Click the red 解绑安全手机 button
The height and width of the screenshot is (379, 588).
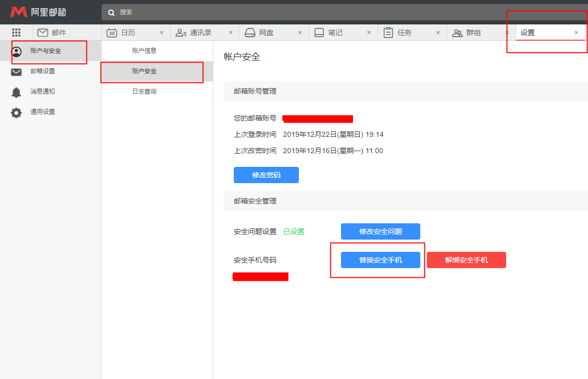[466, 259]
